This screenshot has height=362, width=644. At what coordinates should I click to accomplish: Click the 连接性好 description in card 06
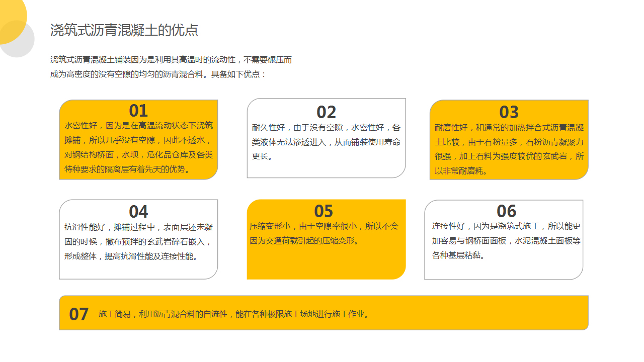pos(507,241)
